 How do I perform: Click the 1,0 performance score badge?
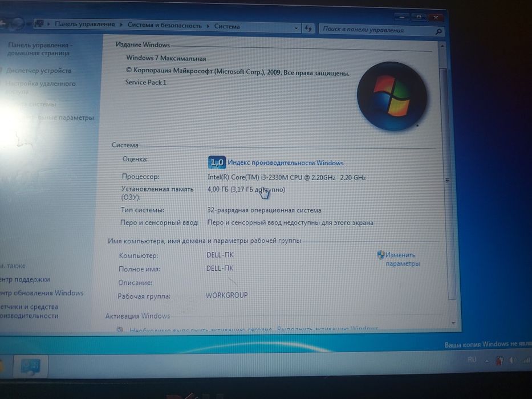pos(217,162)
